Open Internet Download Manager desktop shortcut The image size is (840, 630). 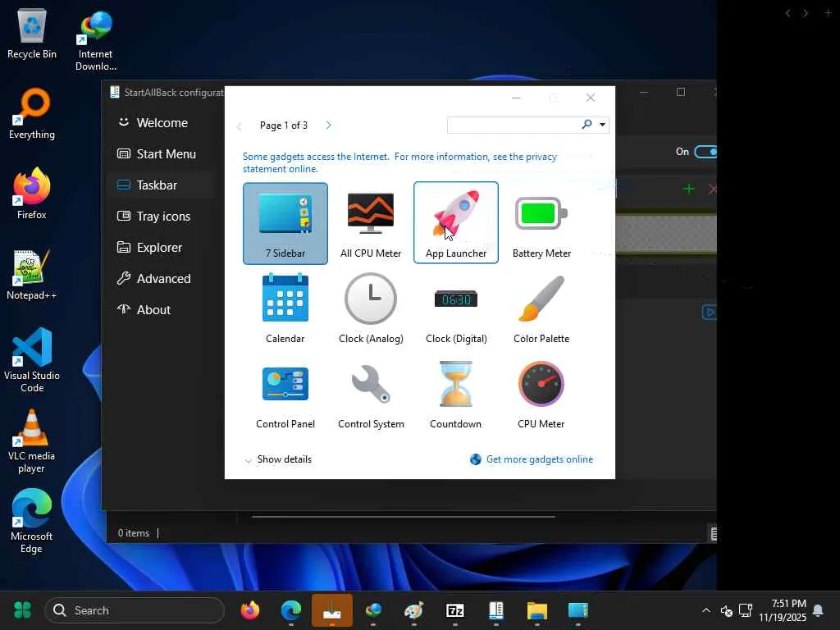coord(95,41)
